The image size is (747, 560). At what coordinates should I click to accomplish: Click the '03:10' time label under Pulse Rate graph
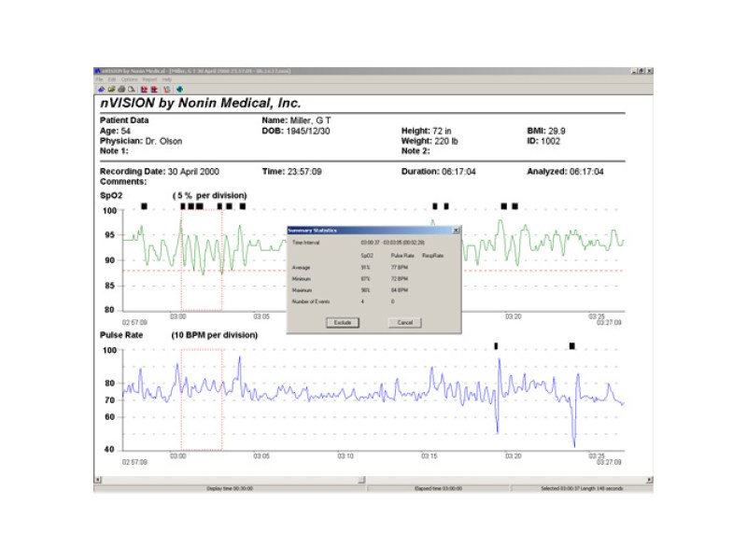click(x=345, y=456)
